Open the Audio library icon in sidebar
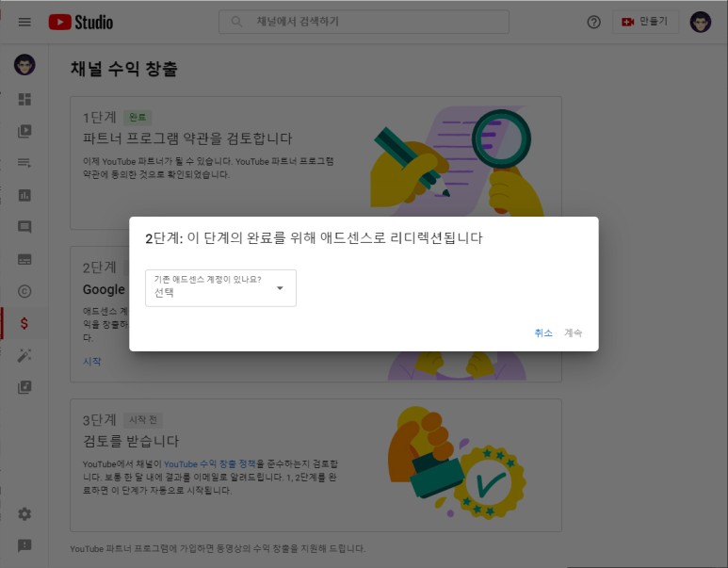Image resolution: width=728 pixels, height=568 pixels. coord(24,387)
